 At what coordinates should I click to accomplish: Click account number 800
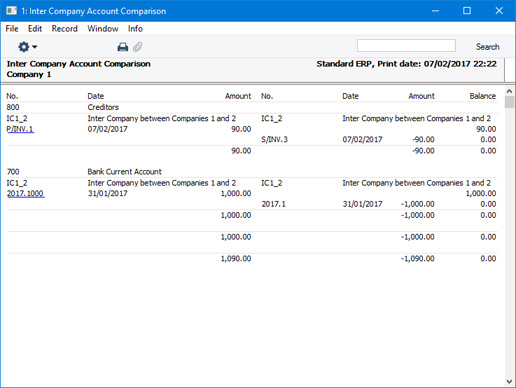[x=13, y=107]
